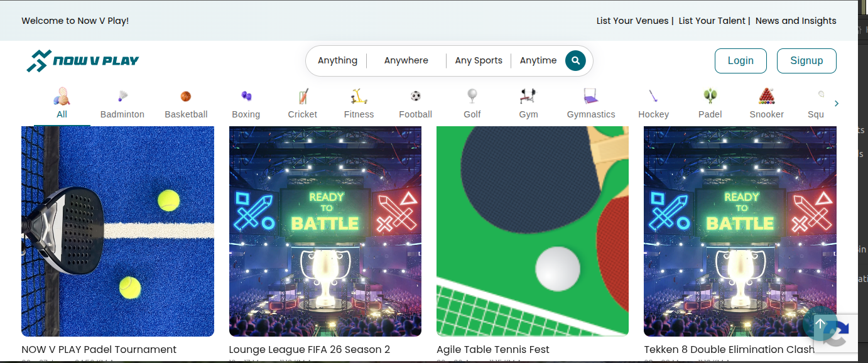The width and height of the screenshot is (868, 363).
Task: Click the teal search magnifier button
Action: 575,61
